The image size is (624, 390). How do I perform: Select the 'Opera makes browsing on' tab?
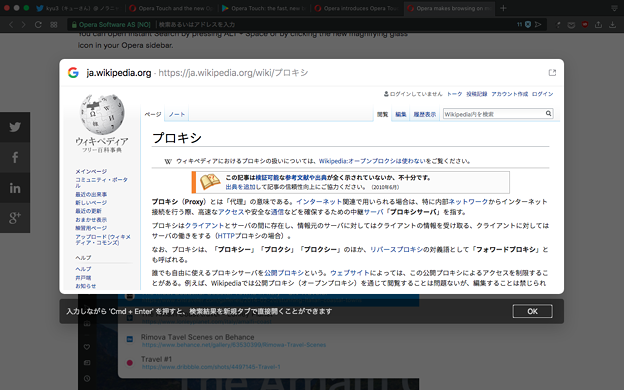click(449, 8)
